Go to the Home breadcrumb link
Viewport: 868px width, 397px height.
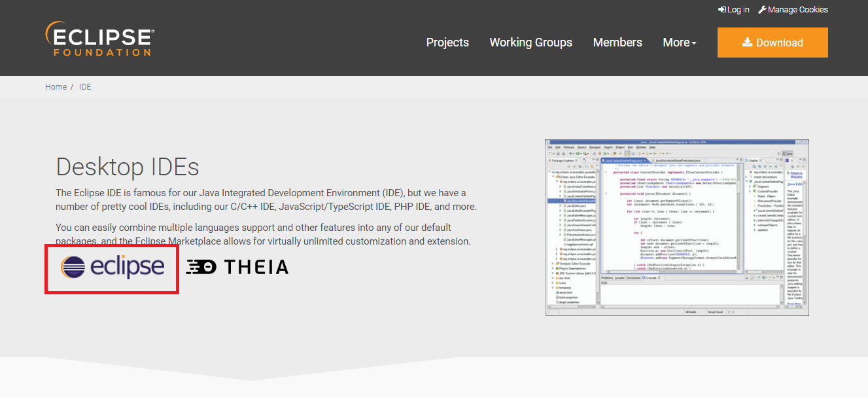click(x=56, y=87)
